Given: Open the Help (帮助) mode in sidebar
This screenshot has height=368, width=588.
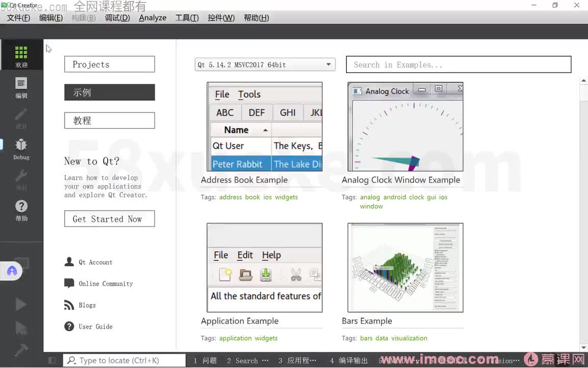Looking at the screenshot, I should pos(21,210).
